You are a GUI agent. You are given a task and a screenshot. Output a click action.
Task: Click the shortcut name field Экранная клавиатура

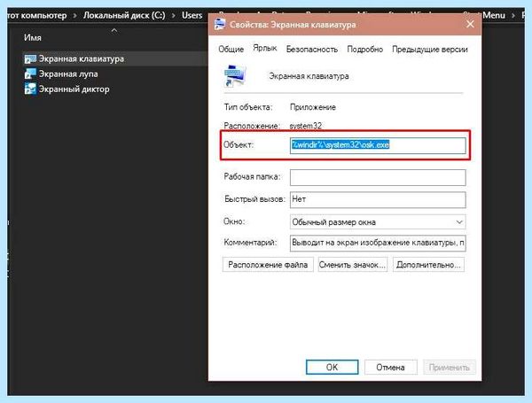point(309,76)
